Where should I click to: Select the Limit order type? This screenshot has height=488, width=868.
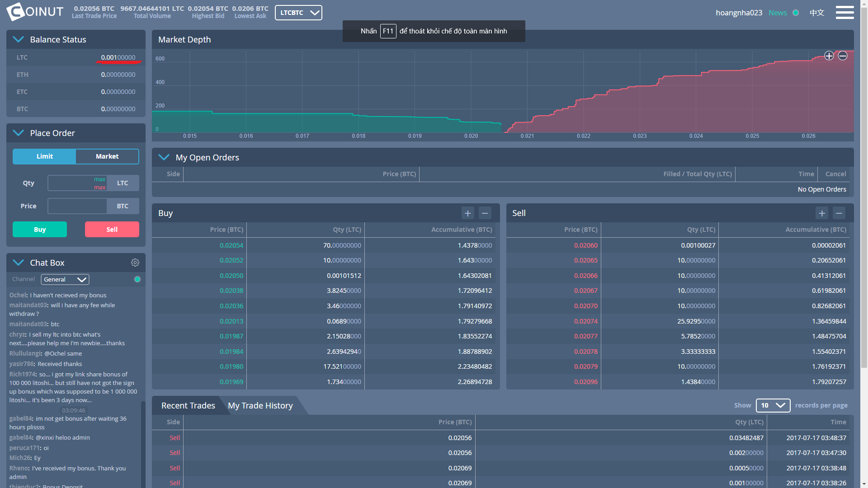coord(44,156)
